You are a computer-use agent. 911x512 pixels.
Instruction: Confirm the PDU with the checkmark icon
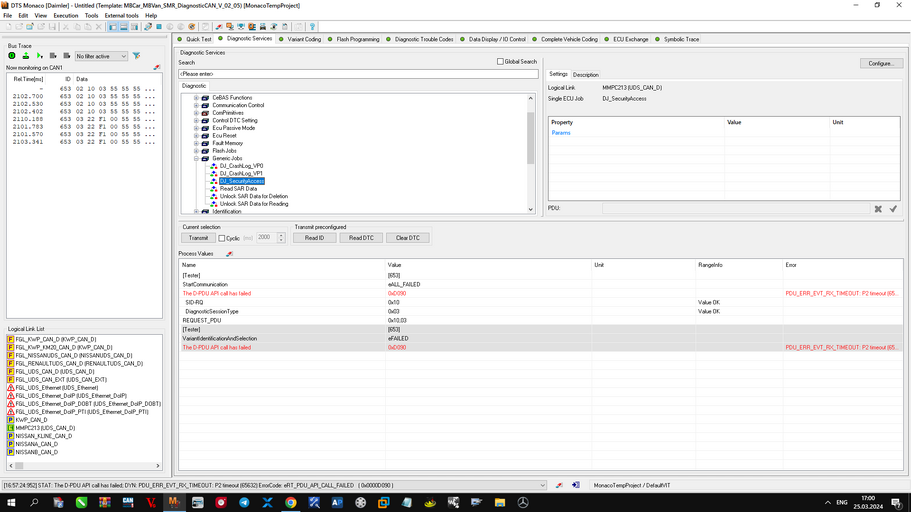pyautogui.click(x=893, y=209)
